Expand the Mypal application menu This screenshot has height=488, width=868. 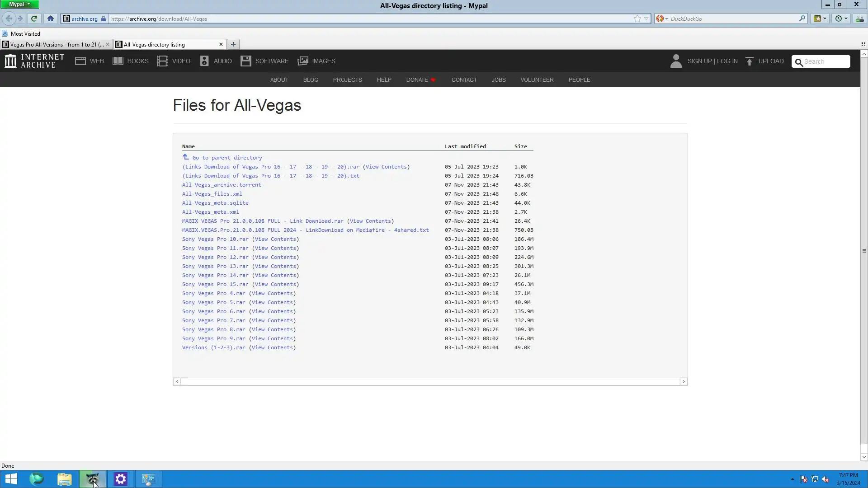pyautogui.click(x=19, y=4)
